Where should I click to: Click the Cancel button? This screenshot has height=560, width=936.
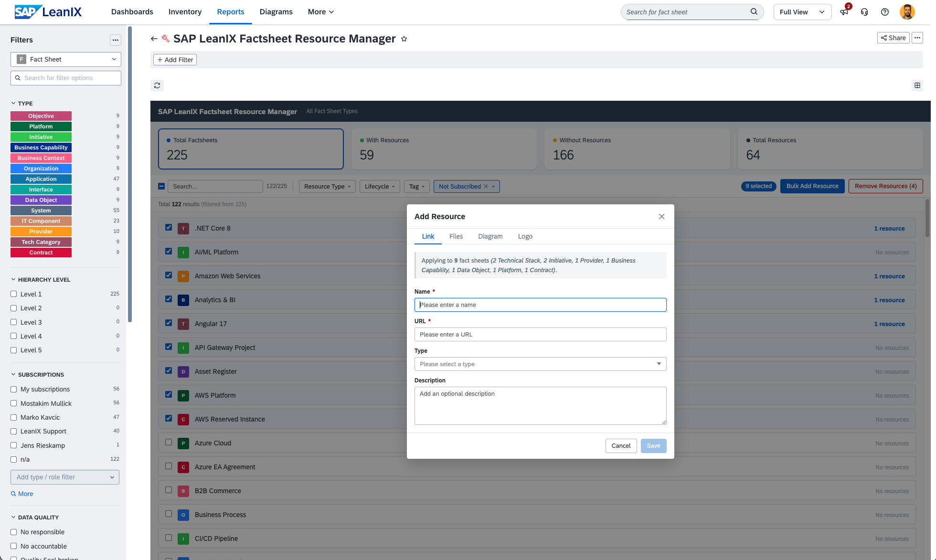pos(621,445)
